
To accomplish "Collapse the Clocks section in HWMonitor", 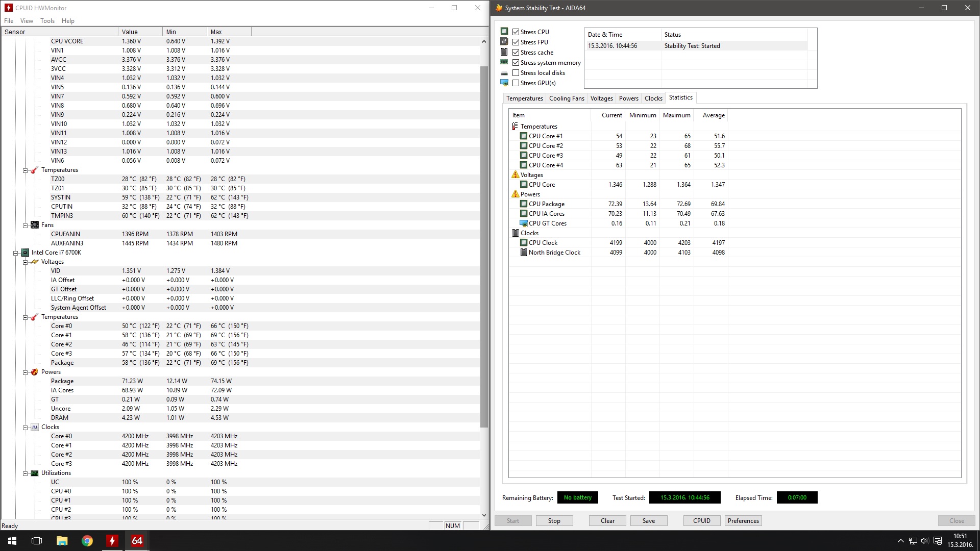I will 25,427.
